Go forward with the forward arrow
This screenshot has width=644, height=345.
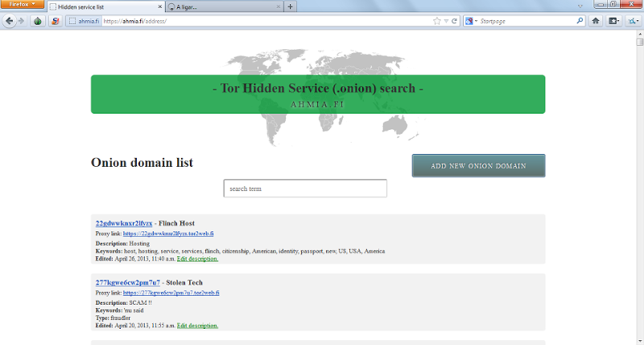point(21,21)
